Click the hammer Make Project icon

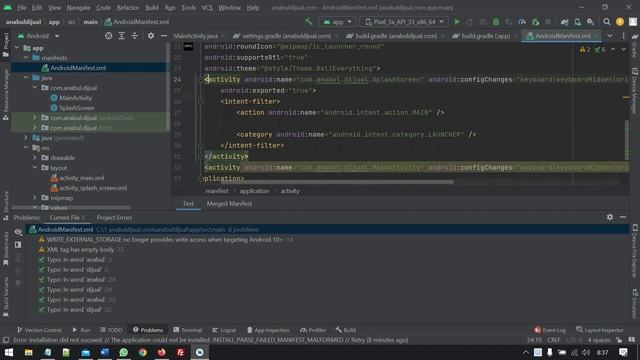309,22
